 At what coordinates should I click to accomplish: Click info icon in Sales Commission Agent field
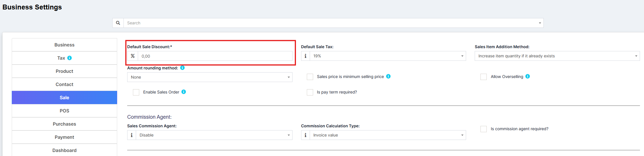132,135
